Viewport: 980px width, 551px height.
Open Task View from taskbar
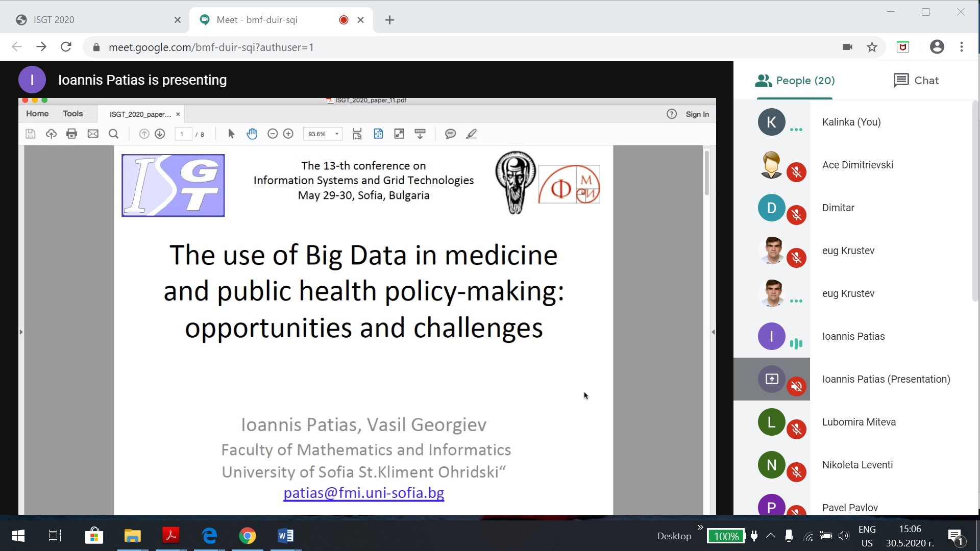55,536
